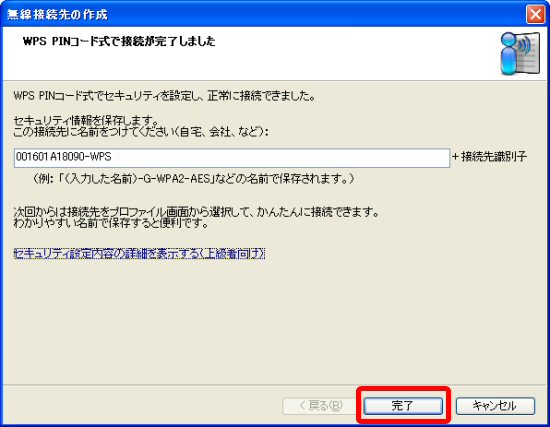Click the greyed-out 戻る(B) back button
The image size is (550, 427).
point(321,406)
